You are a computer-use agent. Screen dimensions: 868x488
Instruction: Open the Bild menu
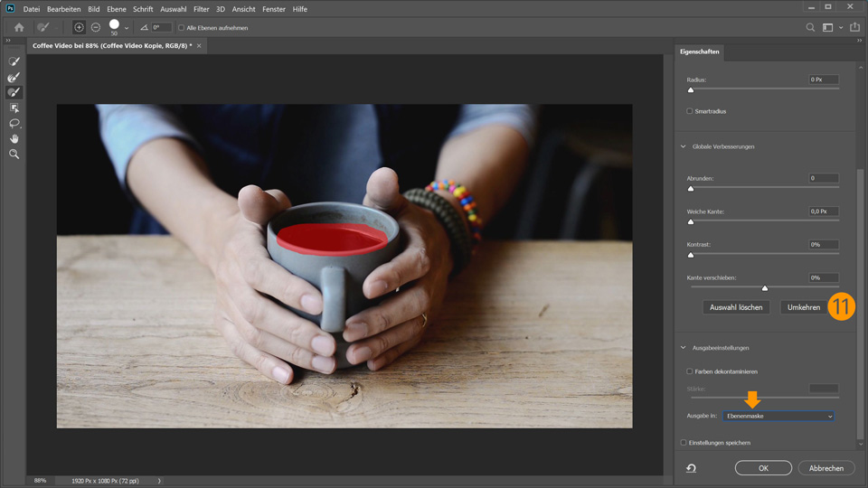(x=94, y=9)
